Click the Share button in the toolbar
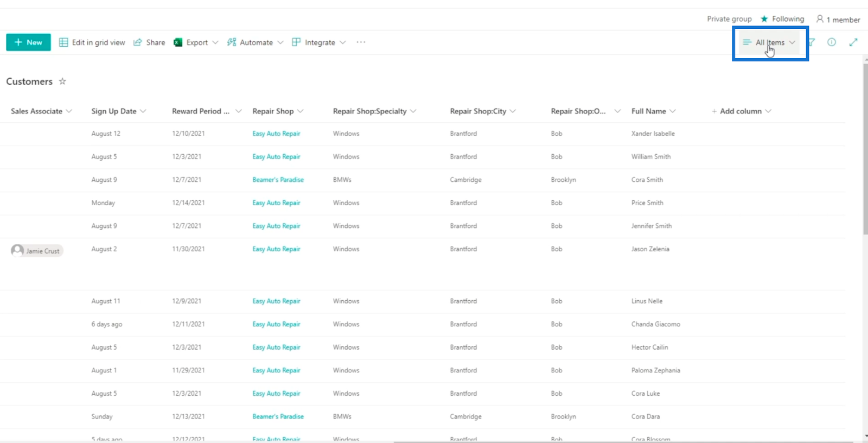Image resolution: width=868 pixels, height=443 pixels. click(x=149, y=42)
